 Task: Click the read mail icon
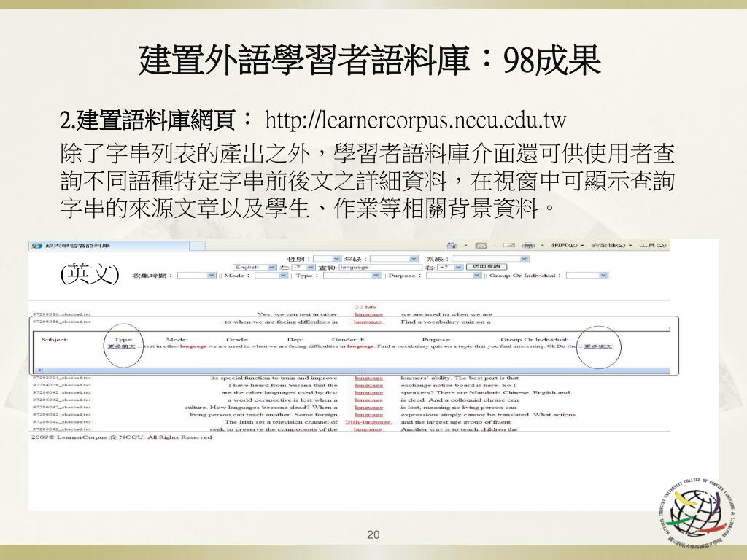coord(509,246)
